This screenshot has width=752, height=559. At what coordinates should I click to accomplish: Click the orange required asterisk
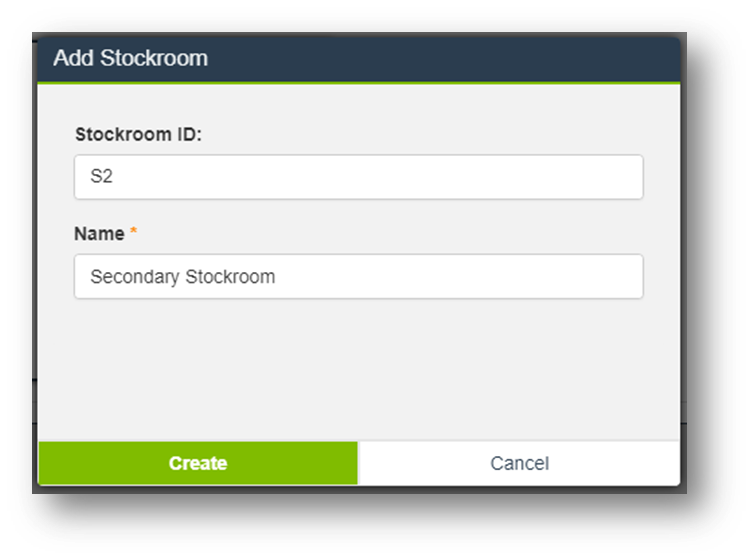(134, 233)
